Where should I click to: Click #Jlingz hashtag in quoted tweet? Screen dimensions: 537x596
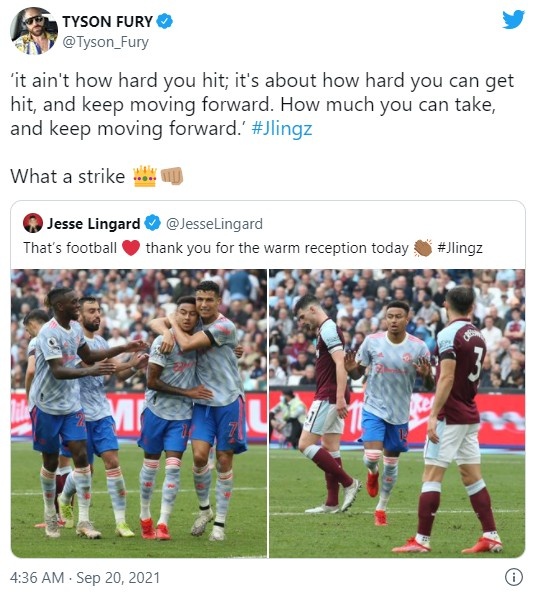click(x=460, y=248)
